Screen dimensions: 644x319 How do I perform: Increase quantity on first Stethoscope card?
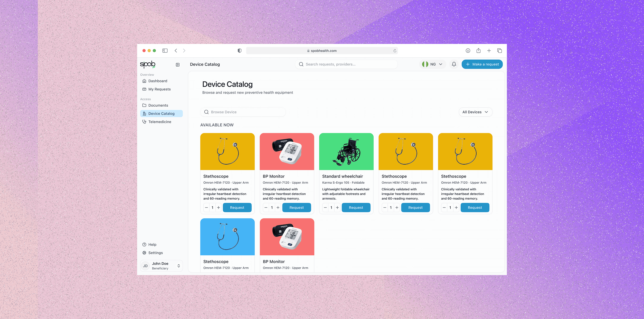point(219,208)
